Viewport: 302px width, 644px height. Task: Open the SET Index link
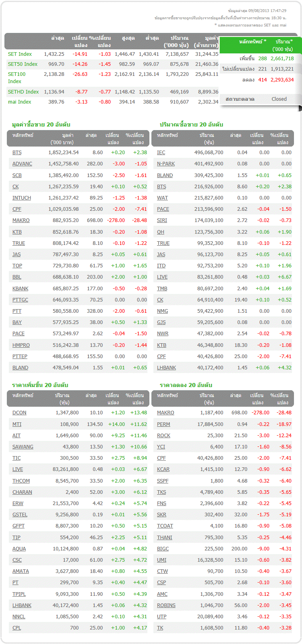pos(20,54)
